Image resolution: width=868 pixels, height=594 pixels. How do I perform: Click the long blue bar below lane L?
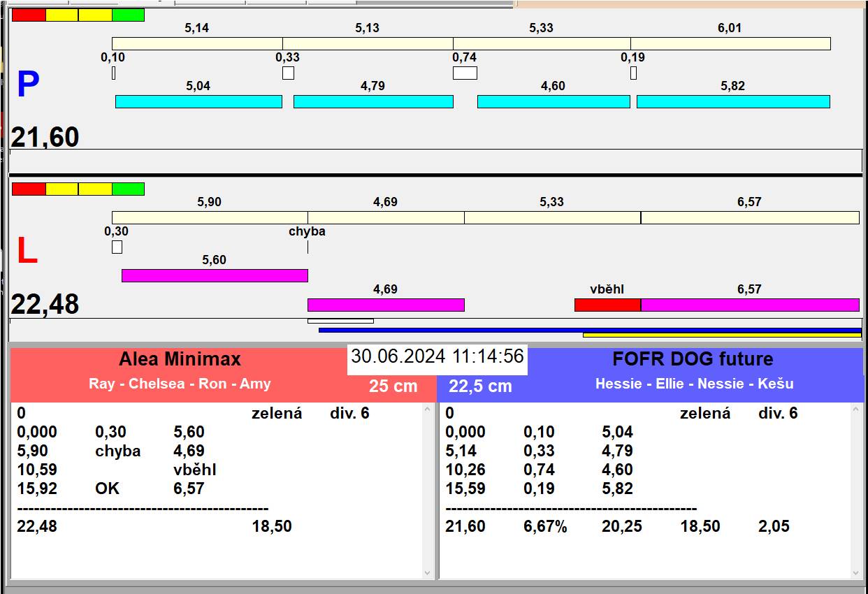tap(589, 330)
